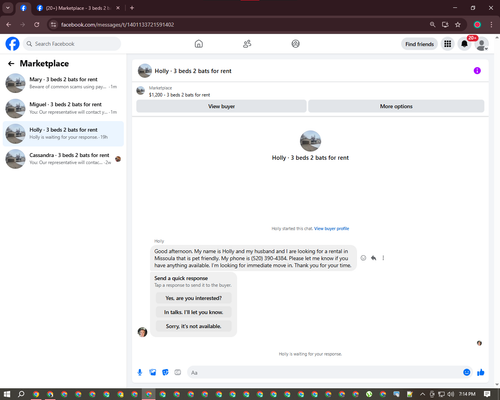This screenshot has width=500, height=400.
Task: Open site information icon in address bar
Action: click(x=53, y=25)
